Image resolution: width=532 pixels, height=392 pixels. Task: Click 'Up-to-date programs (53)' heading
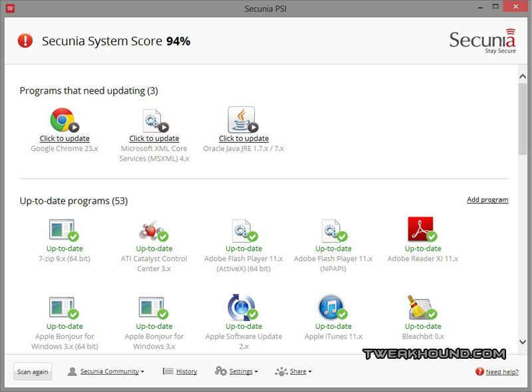[x=74, y=201]
